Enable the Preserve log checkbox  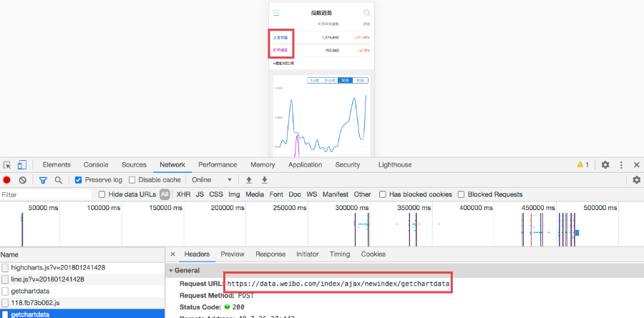pos(79,180)
